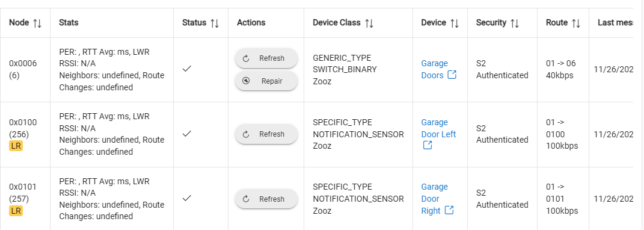Click the LR badge on node 256
The width and height of the screenshot is (644, 230).
pos(16,146)
